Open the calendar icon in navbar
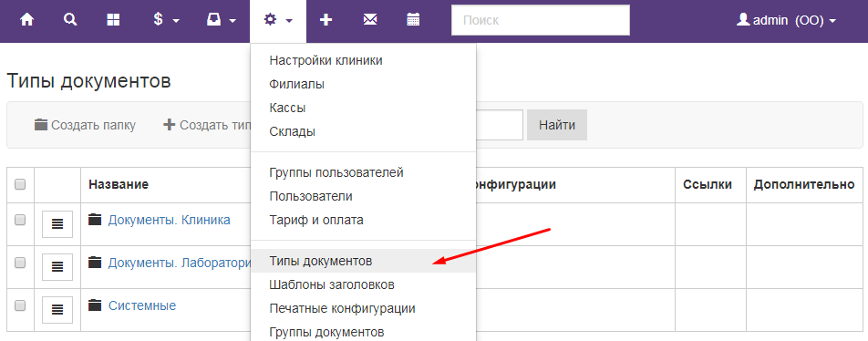The width and height of the screenshot is (868, 341). 413,20
